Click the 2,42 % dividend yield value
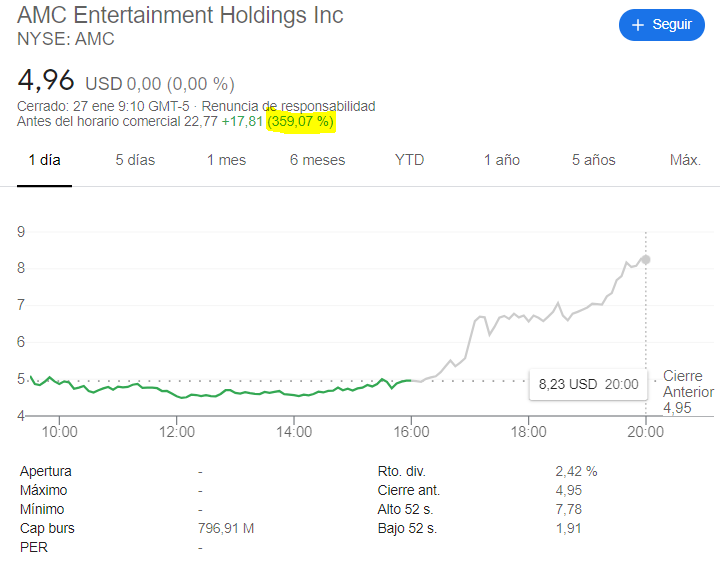 pyautogui.click(x=576, y=471)
